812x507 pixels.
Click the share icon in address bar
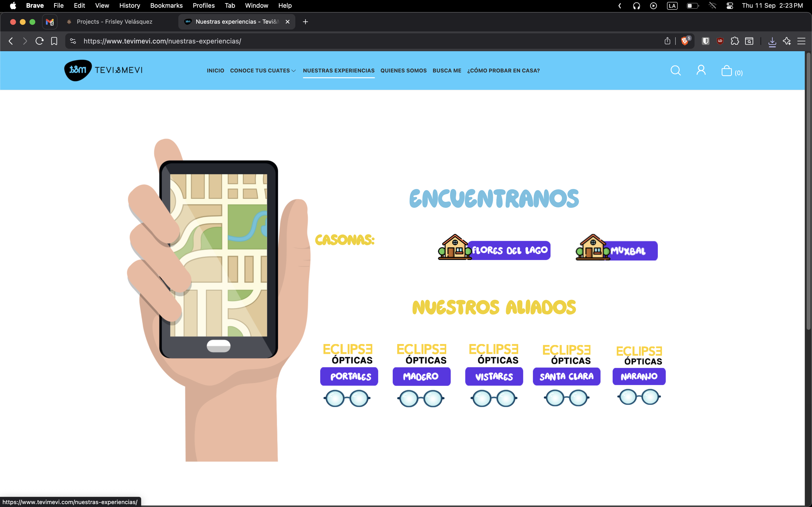(667, 41)
